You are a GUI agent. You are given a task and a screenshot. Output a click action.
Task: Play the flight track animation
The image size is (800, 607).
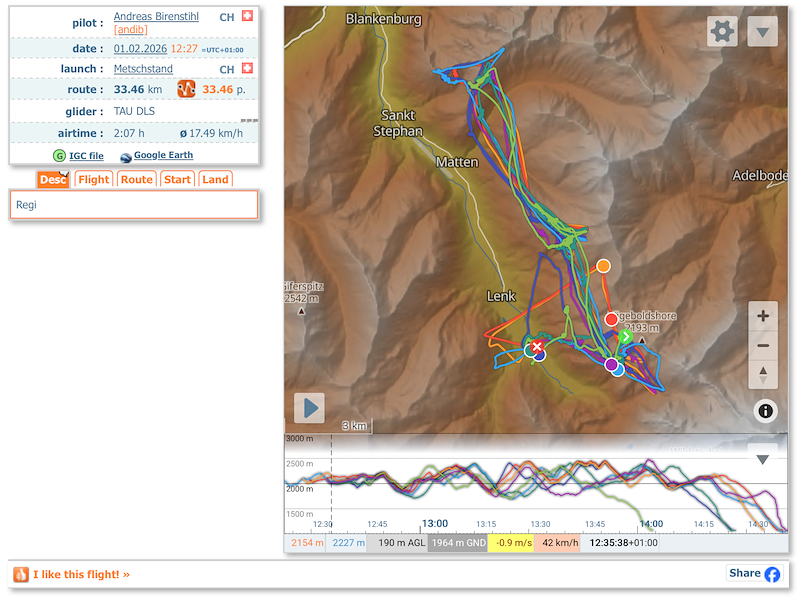click(309, 408)
